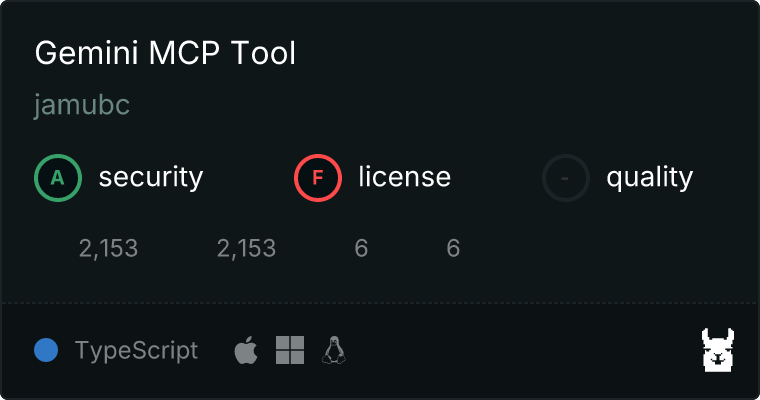Click the last 6 count

[x=453, y=248]
